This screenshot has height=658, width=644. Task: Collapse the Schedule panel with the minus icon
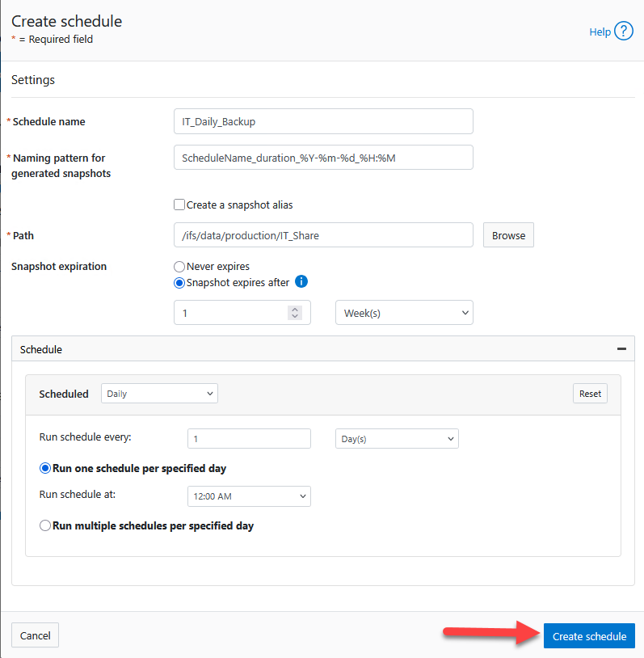pyautogui.click(x=621, y=348)
